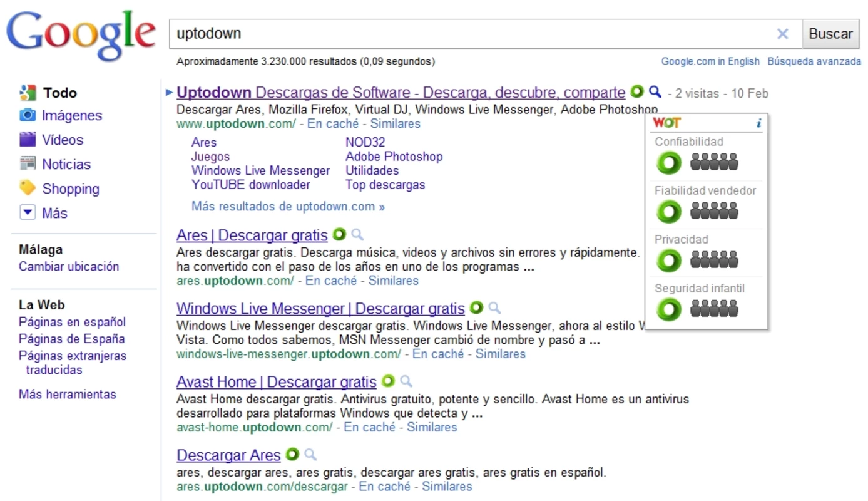Open the NOD32 sitelink
This screenshot has height=501, width=868.
[365, 142]
